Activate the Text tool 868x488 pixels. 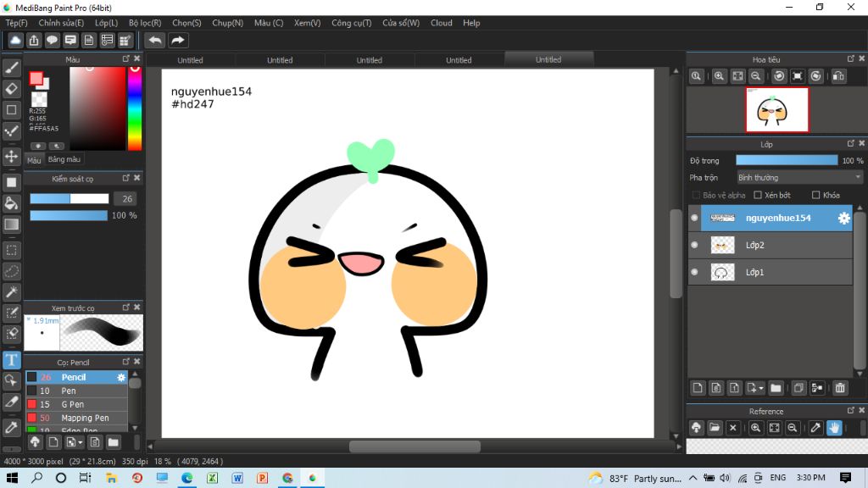coord(12,360)
